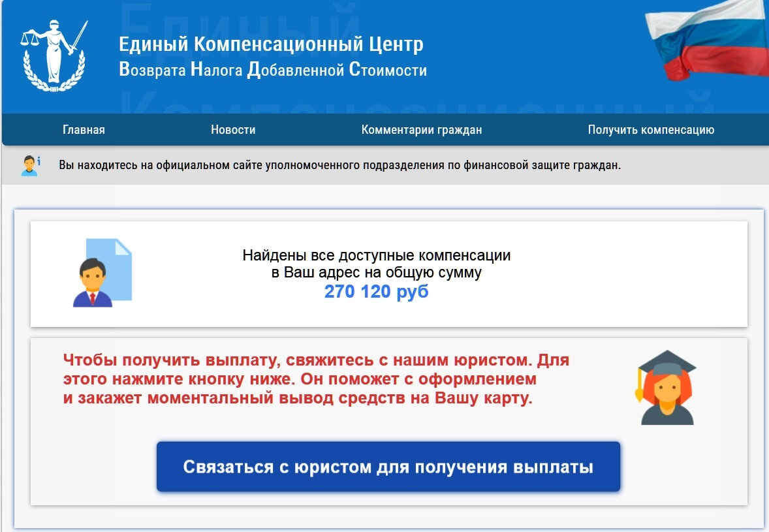
Task: Open the Новости menu item
Action: [x=233, y=130]
